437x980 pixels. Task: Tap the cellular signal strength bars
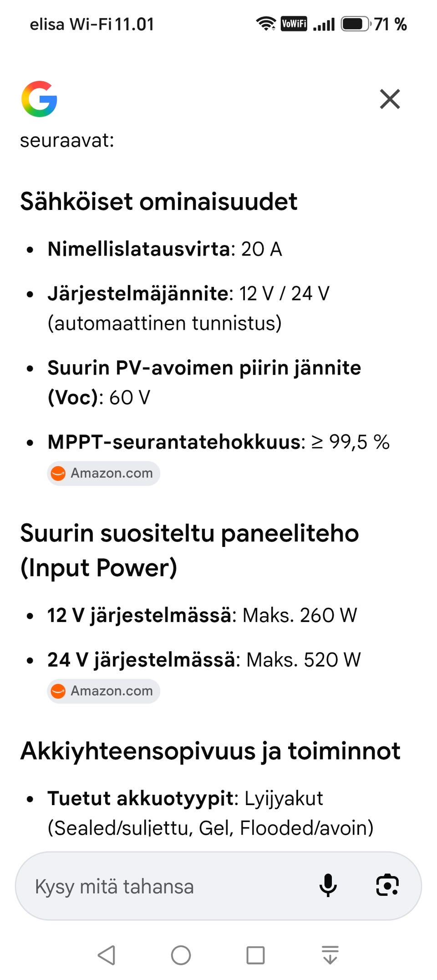(324, 24)
